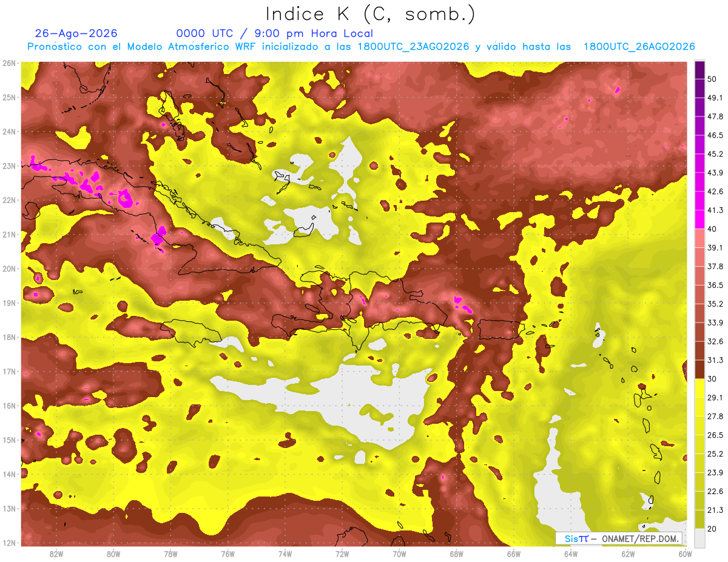Viewport: 728px width, 562px height.
Task: Click the dark purple top segment of the color bar
Action: click(699, 70)
